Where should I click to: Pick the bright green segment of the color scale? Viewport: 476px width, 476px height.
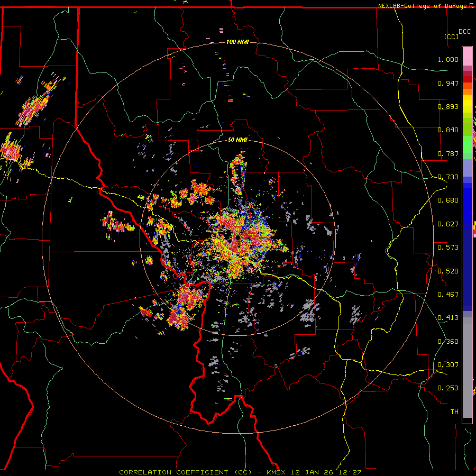[x=467, y=144]
